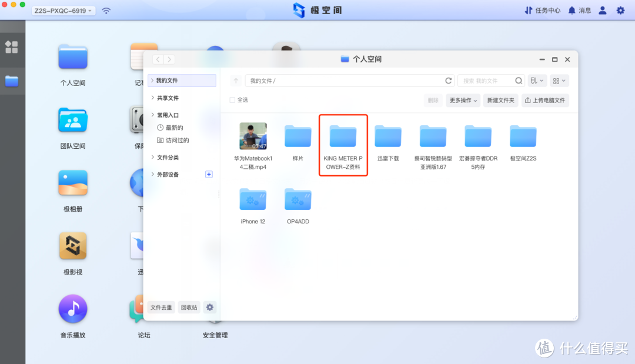Open the 音乐播放 music player
Viewport: 635px width, 364px height.
tap(72, 309)
